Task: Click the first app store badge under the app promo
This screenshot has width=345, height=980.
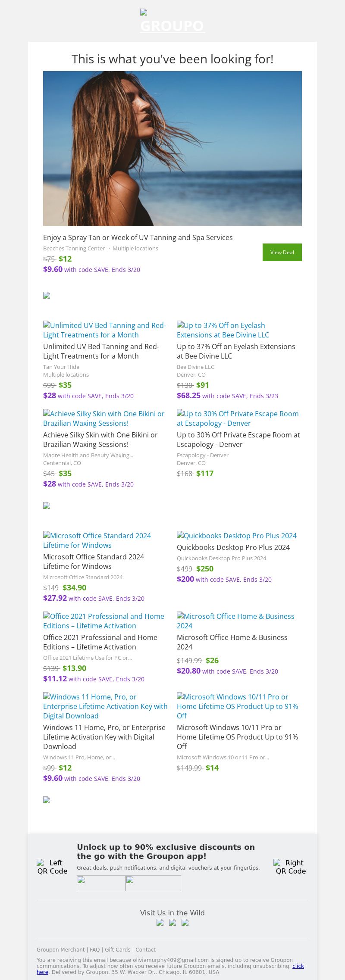Action: [x=101, y=883]
